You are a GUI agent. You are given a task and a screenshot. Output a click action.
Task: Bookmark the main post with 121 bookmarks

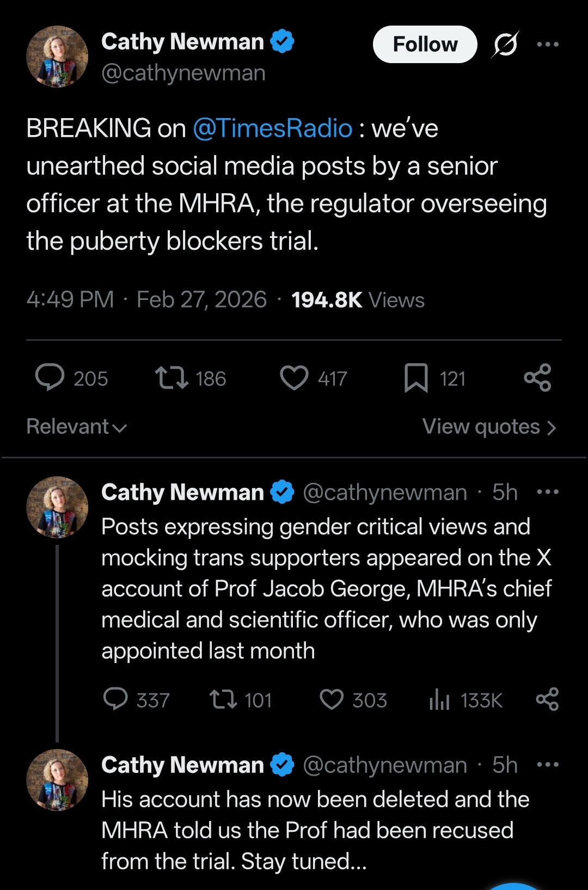point(416,378)
